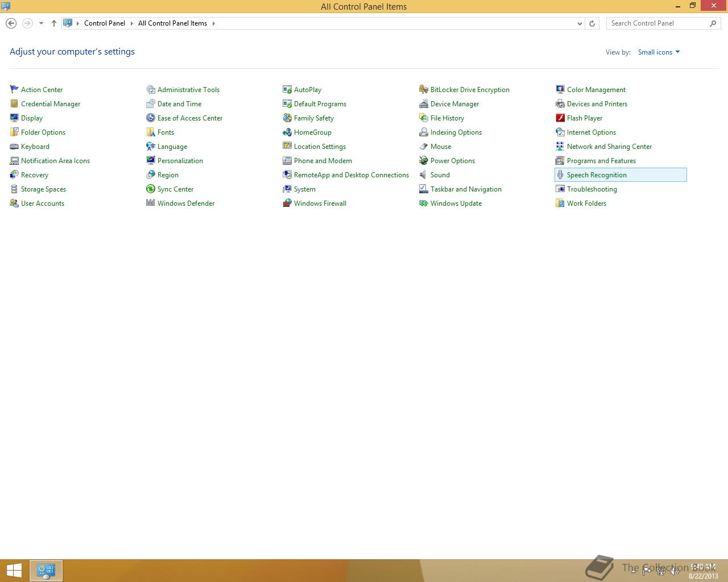This screenshot has height=582, width=728.
Task: Click the Windows Firewall icon
Action: (287, 203)
